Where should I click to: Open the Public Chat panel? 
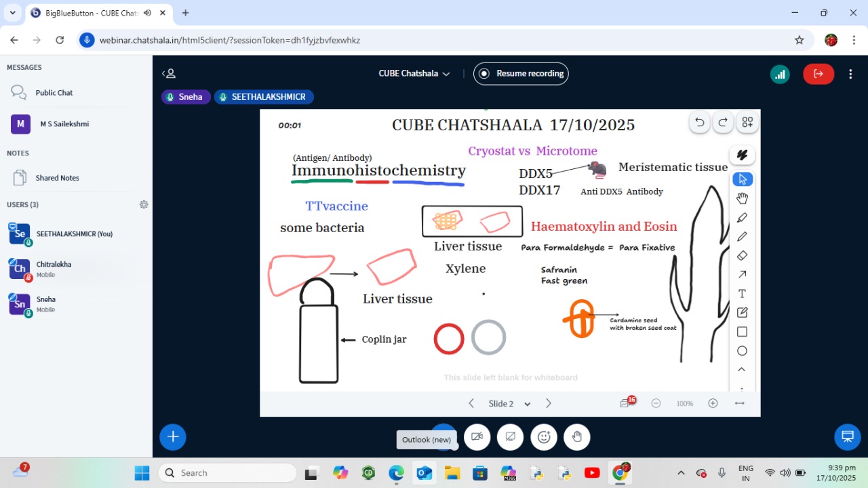click(54, 92)
